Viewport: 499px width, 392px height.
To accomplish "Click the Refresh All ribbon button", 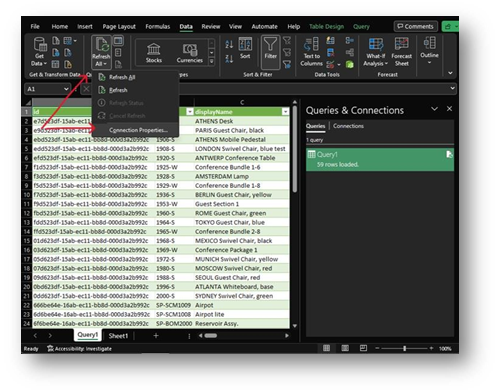I will tap(101, 52).
